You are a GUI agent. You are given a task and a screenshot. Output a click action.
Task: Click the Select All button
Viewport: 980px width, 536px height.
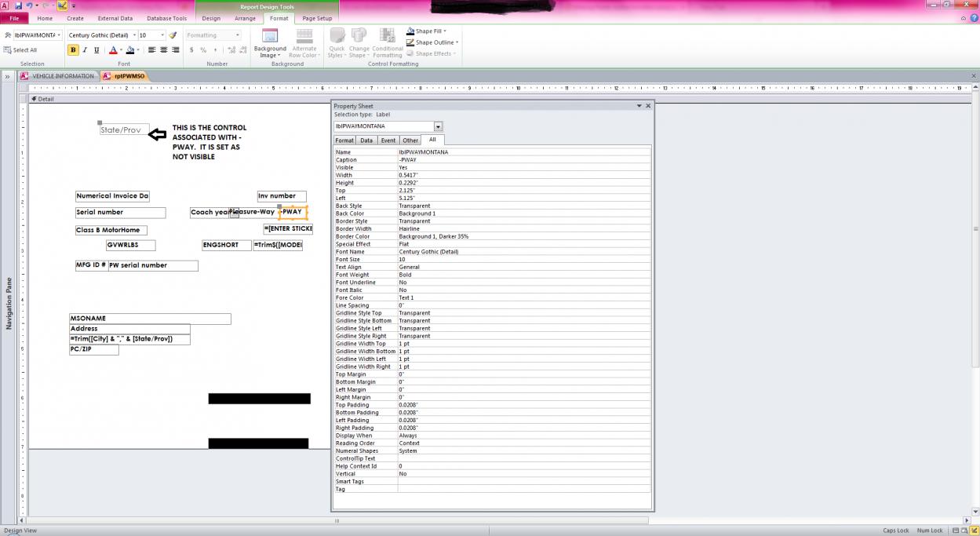click(x=21, y=50)
